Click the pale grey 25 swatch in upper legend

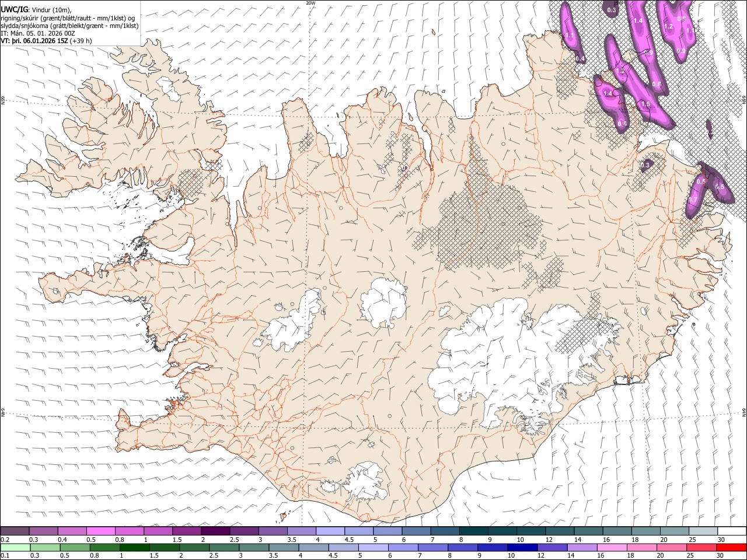coord(703,531)
